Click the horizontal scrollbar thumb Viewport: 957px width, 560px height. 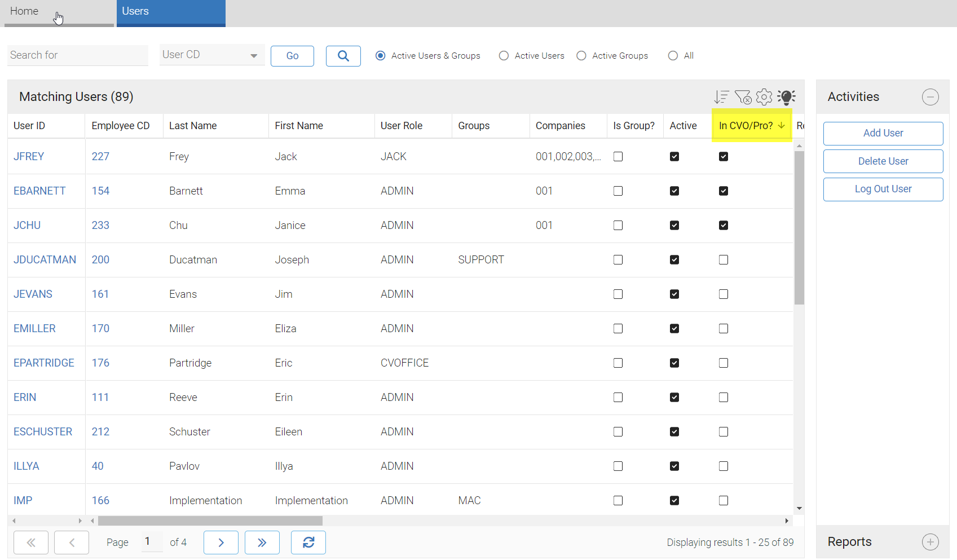coord(210,521)
